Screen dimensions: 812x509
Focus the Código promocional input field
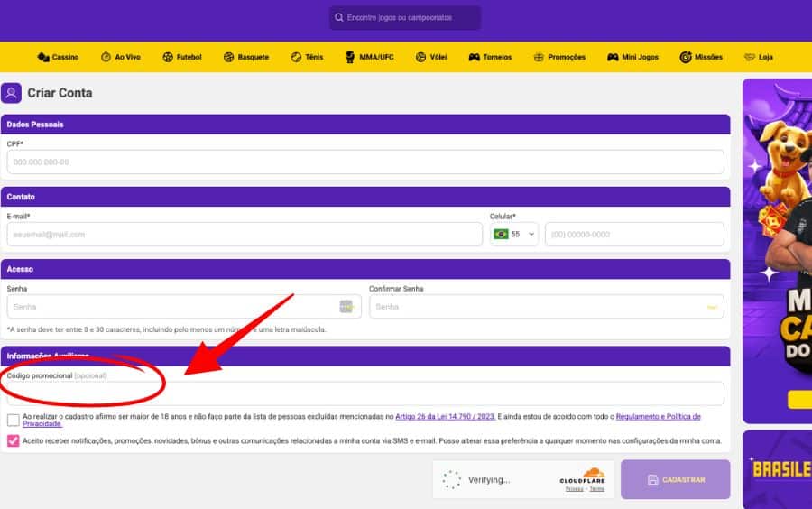364,393
